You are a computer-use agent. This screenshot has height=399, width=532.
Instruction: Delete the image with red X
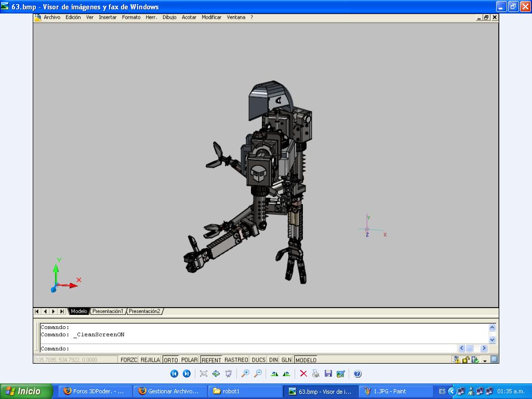303,374
